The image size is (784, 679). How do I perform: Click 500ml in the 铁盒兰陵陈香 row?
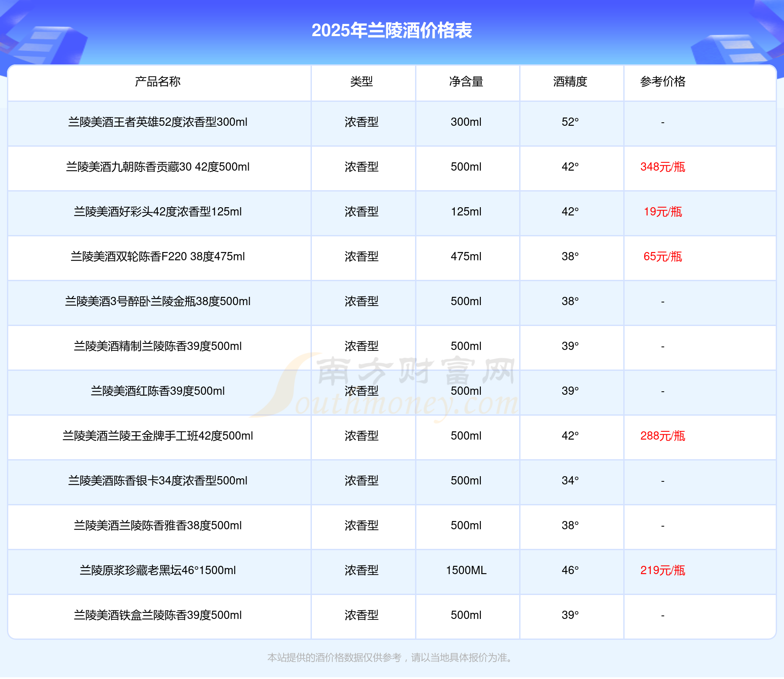466,615
